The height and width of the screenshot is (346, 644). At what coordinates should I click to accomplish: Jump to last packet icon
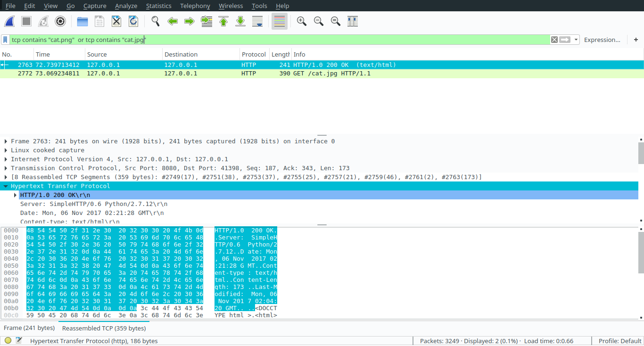[x=240, y=21]
